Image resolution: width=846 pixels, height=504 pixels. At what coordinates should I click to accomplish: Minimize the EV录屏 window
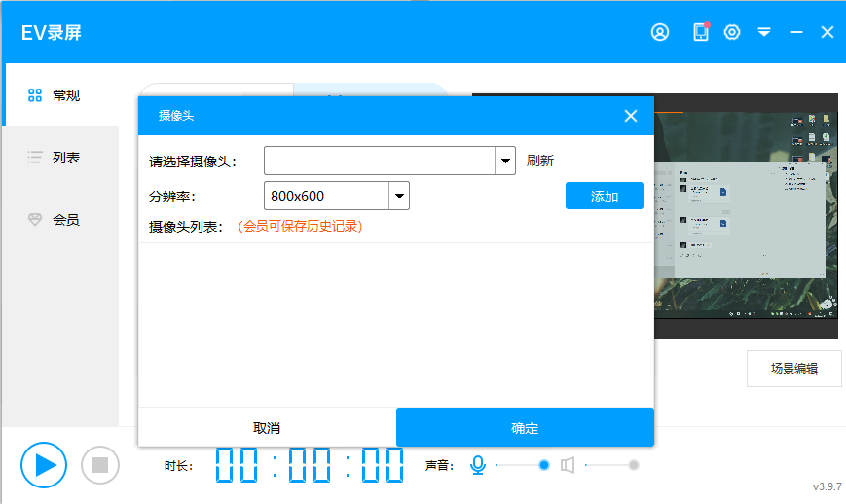point(795,32)
